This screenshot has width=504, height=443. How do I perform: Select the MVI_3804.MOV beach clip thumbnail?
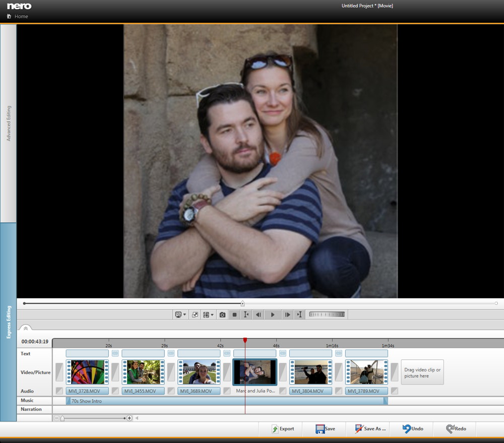[310, 372]
